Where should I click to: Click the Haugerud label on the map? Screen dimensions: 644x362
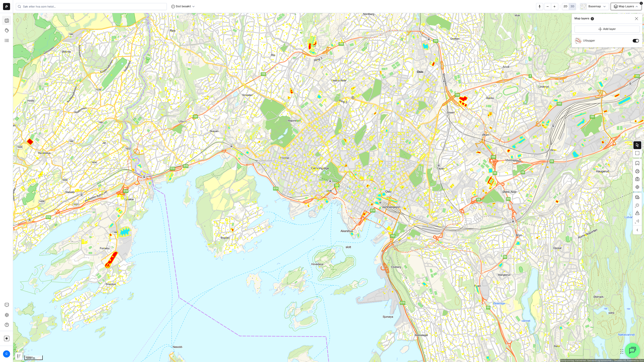coord(602,171)
